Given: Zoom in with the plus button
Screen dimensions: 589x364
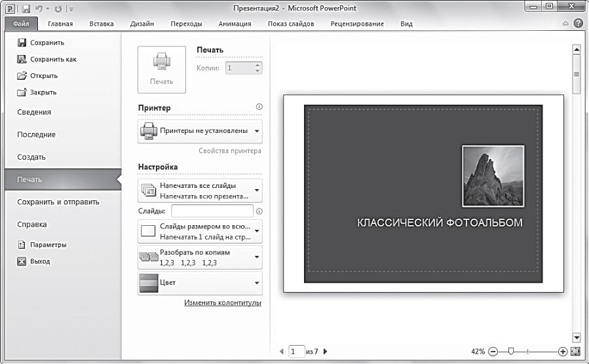Looking at the screenshot, I should coord(562,352).
